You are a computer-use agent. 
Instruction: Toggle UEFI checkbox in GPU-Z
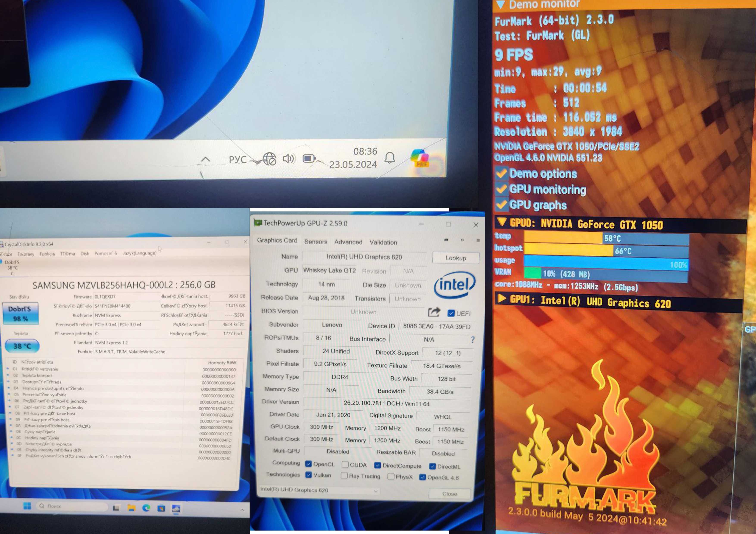[x=451, y=313]
